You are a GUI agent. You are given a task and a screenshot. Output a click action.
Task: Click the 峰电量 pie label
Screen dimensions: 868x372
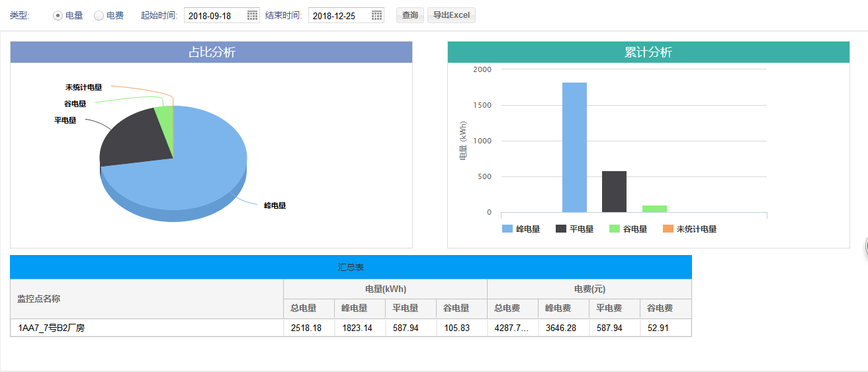click(x=275, y=205)
